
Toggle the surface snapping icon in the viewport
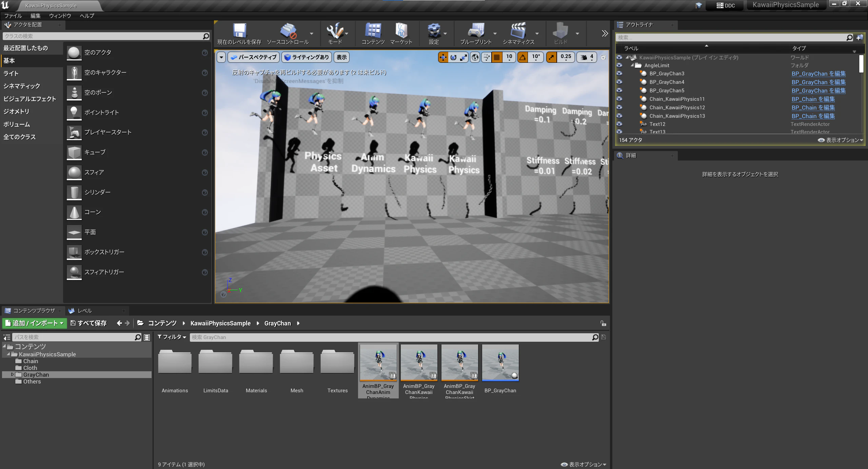(486, 57)
